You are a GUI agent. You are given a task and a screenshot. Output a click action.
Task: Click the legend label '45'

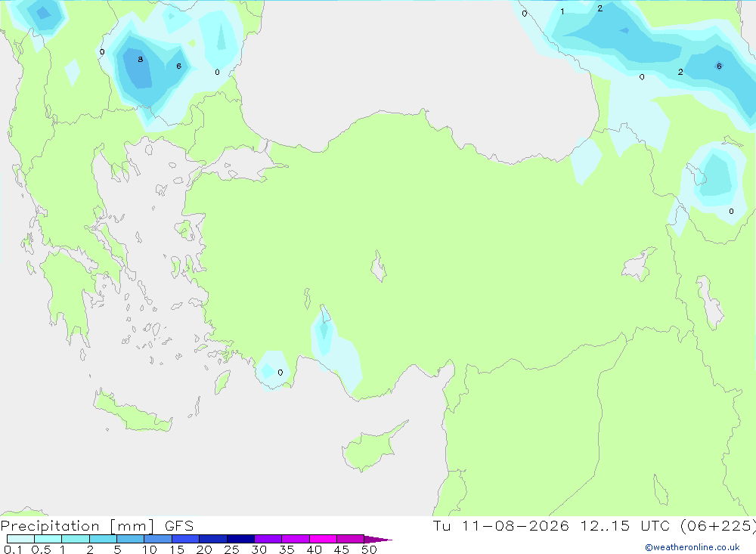pos(342,549)
